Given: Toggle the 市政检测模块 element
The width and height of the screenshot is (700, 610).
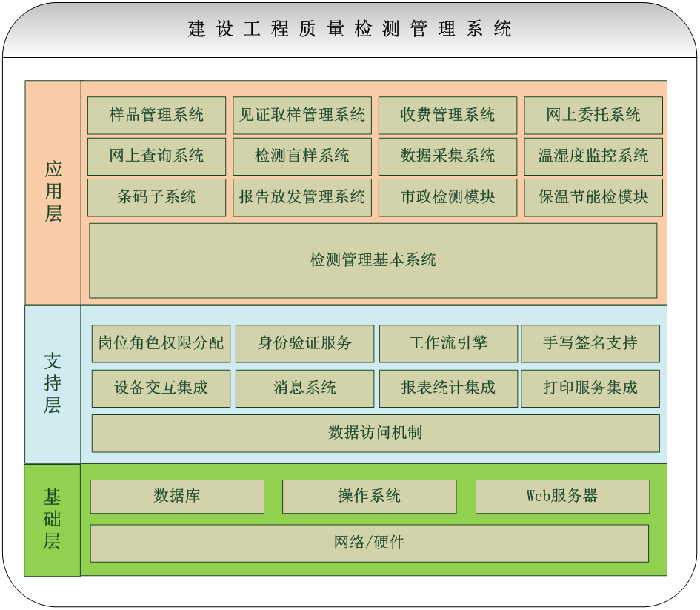Looking at the screenshot, I should 448,198.
